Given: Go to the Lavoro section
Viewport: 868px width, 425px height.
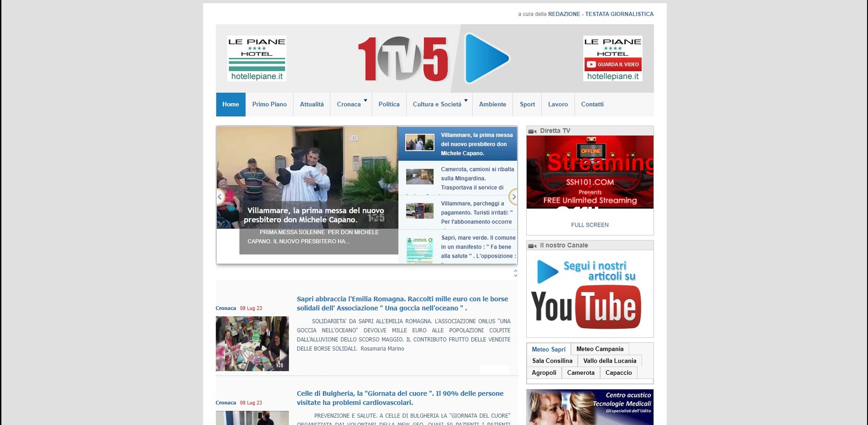Looking at the screenshot, I should pos(558,104).
